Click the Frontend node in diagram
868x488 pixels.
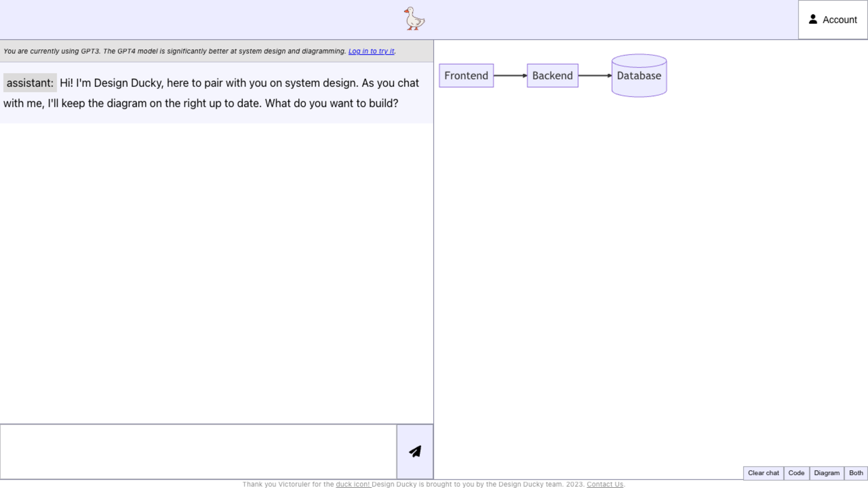(x=466, y=75)
